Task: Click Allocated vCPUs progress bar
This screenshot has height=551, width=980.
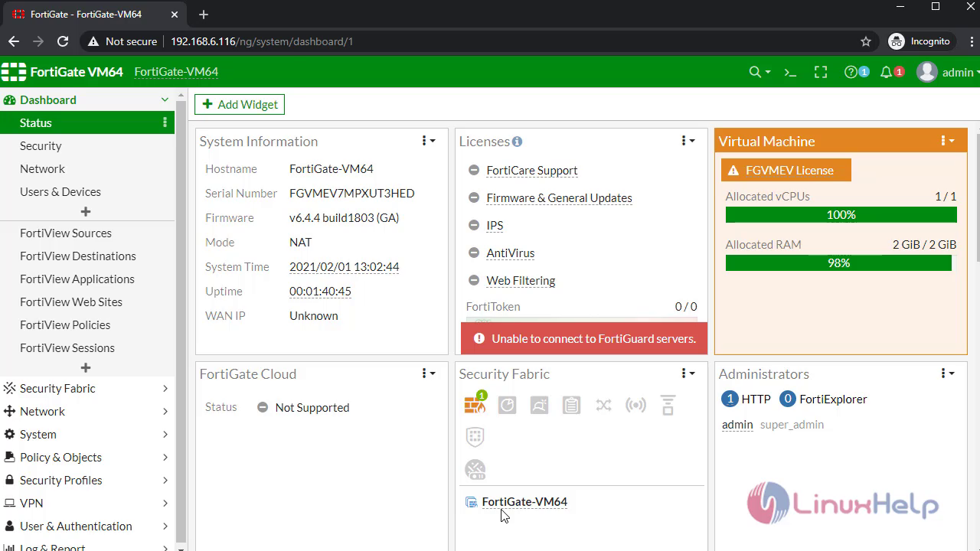Action: click(841, 215)
